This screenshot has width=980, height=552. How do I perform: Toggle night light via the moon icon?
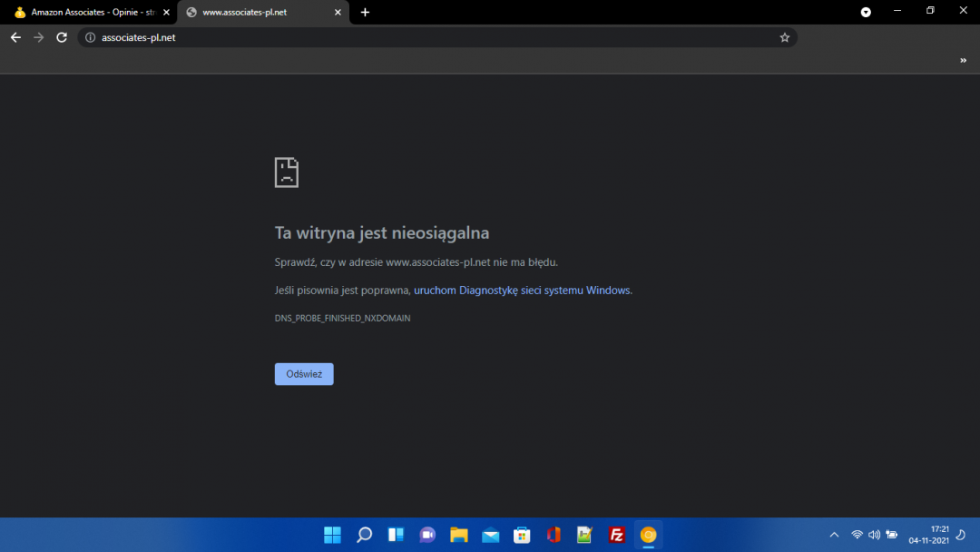pyautogui.click(x=959, y=535)
